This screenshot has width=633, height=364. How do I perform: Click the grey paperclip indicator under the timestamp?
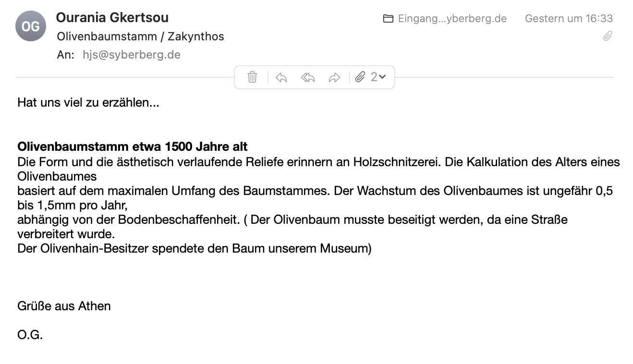[608, 36]
